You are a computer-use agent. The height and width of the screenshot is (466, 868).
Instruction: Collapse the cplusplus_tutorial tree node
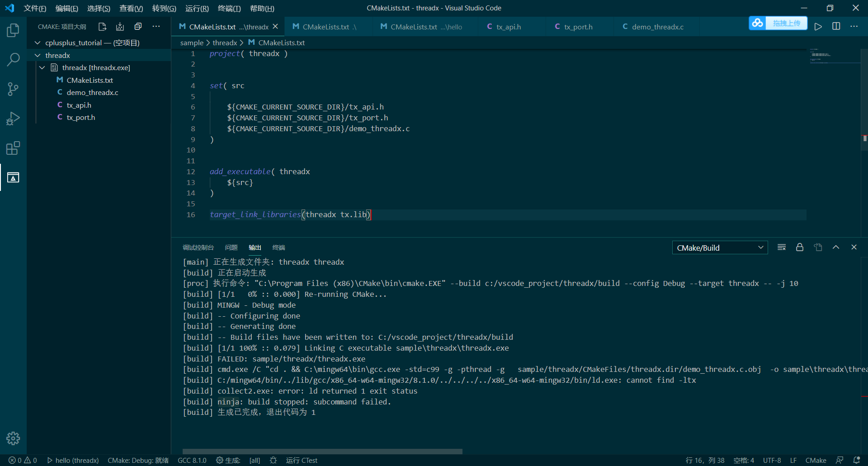(38, 43)
